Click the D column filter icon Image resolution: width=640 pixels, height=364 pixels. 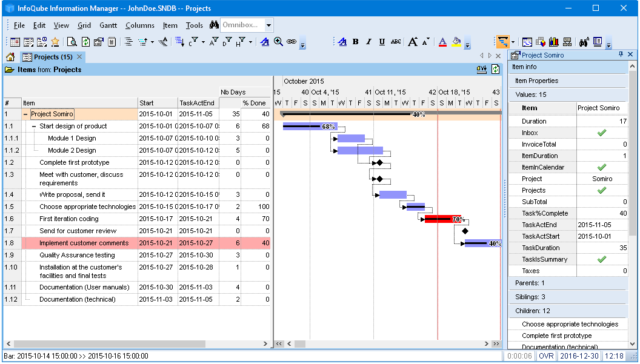tap(227, 42)
